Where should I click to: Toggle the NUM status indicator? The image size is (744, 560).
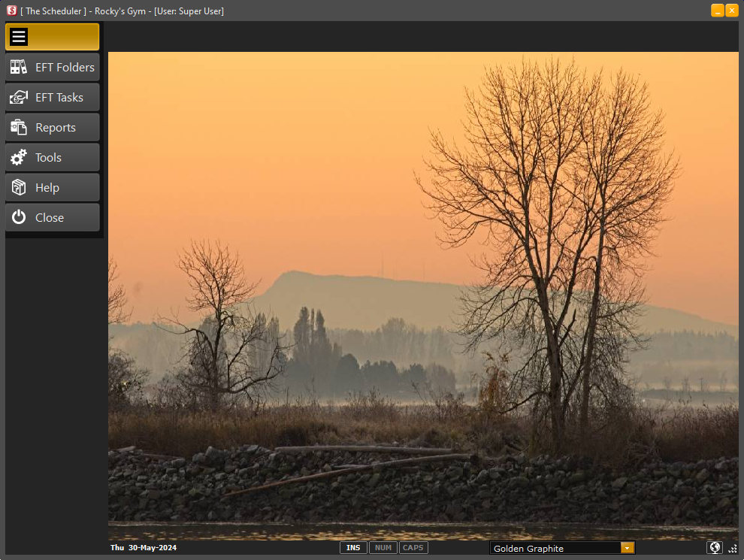(383, 548)
